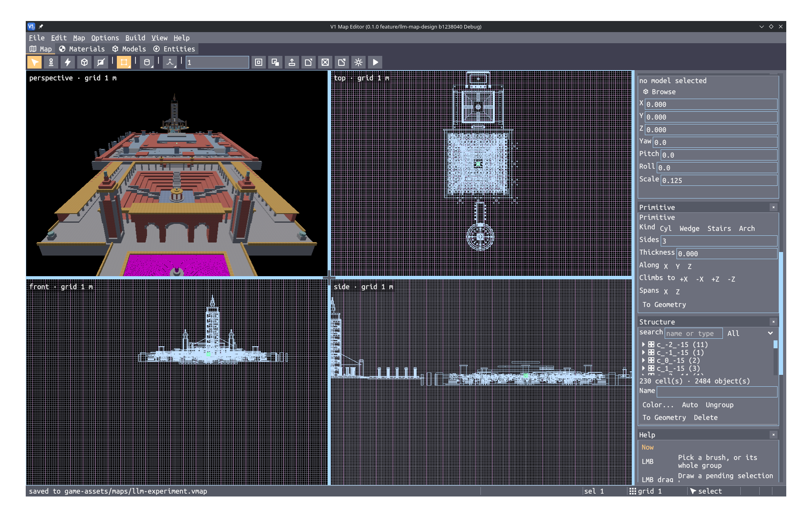812x527 pixels.
Task: Open the cylinder primitive tool
Action: click(x=147, y=62)
